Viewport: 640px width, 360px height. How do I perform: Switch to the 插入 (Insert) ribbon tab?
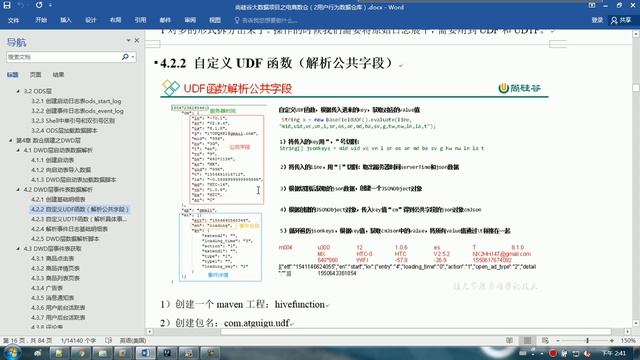[x=66, y=20]
